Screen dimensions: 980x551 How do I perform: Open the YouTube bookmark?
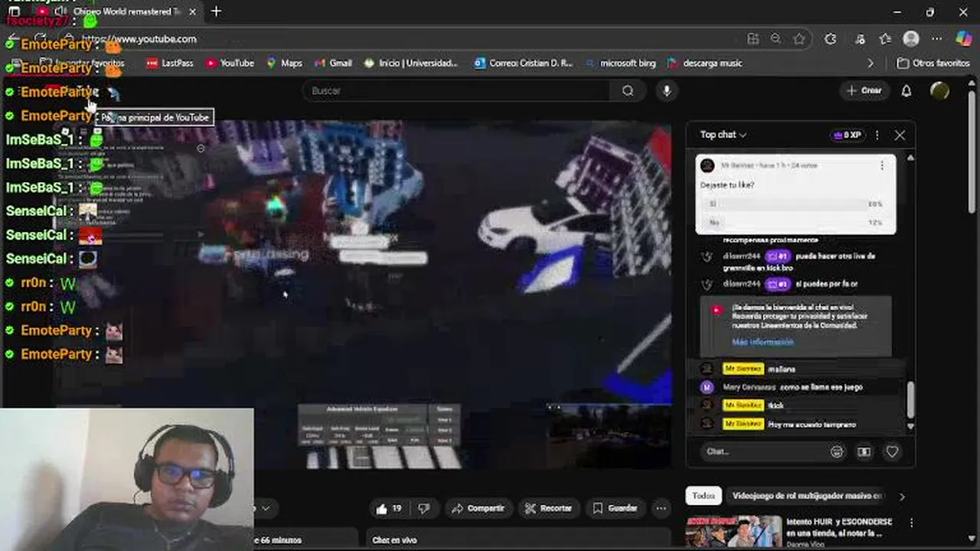(230, 64)
